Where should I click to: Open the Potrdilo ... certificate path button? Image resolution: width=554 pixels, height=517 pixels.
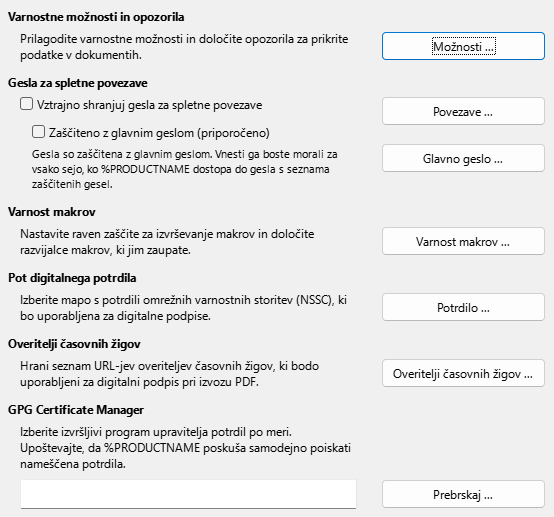point(463,307)
